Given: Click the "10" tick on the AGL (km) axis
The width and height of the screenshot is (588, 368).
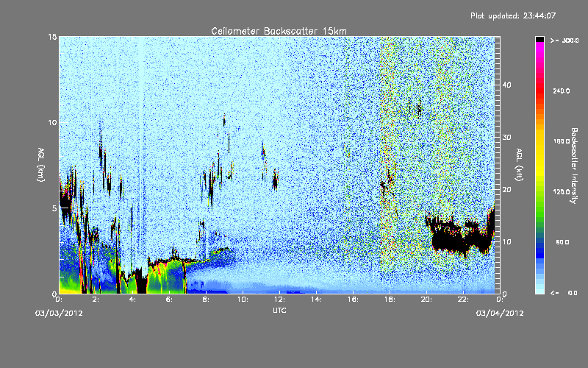Looking at the screenshot, I should click(52, 122).
